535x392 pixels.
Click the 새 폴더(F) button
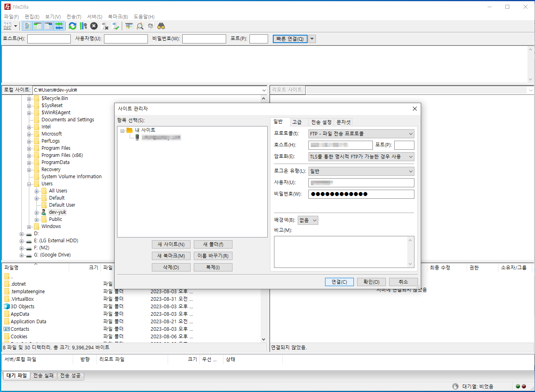pyautogui.click(x=213, y=244)
